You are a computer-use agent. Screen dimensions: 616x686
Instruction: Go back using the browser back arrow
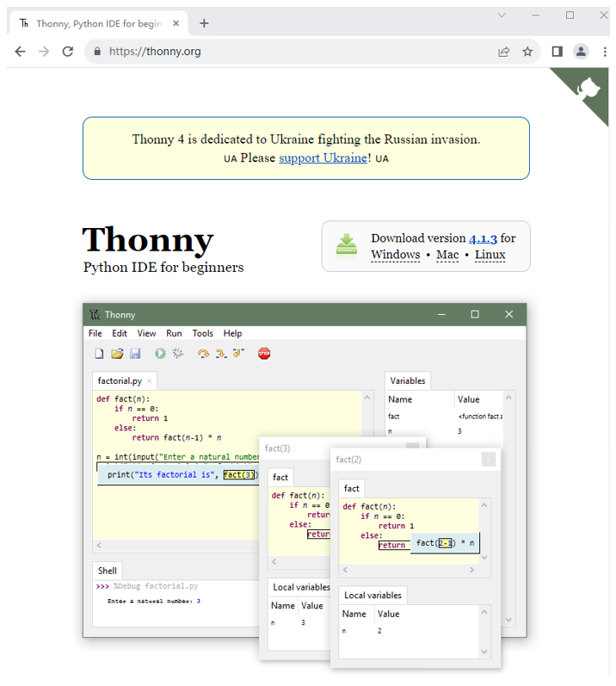pyautogui.click(x=20, y=52)
